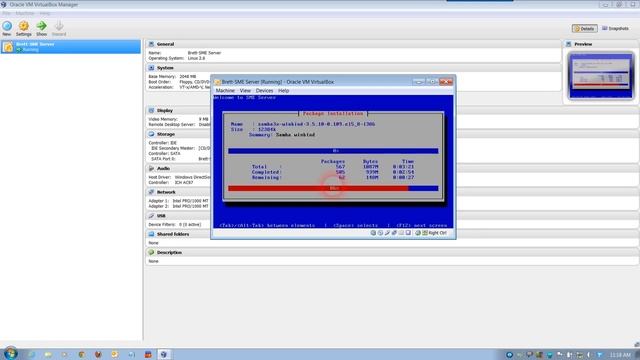The height and width of the screenshot is (360, 640).
Task: Click the VM icon next to Brett SME Server
Action: [x=8, y=47]
